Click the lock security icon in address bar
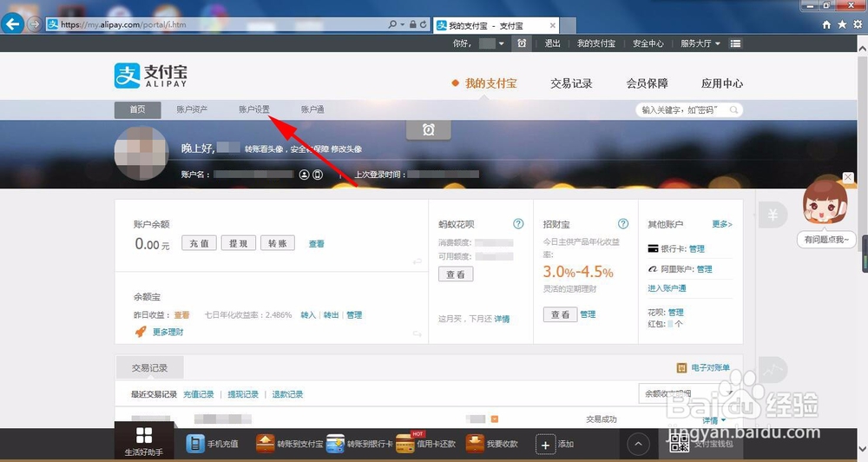The height and width of the screenshot is (462, 868). click(x=413, y=24)
